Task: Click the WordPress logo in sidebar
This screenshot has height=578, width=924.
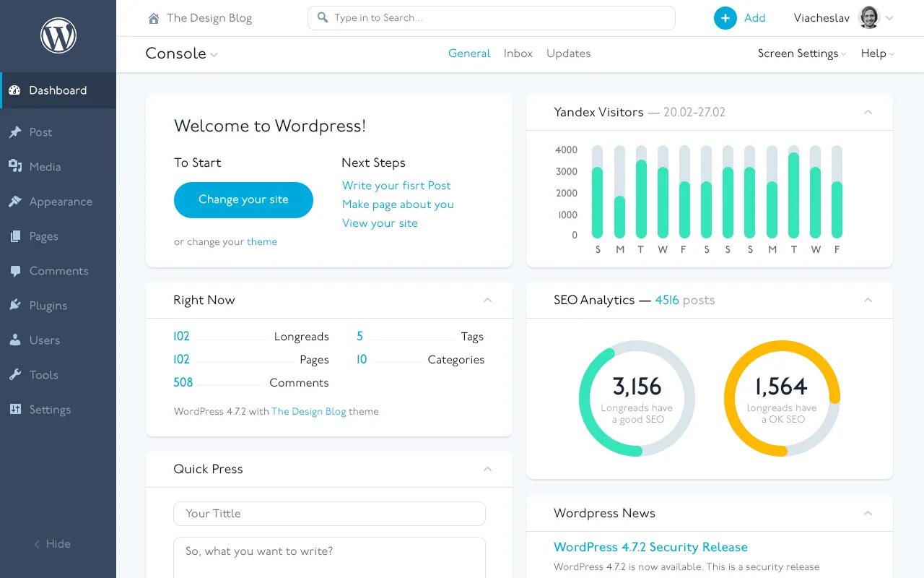Action: click(58, 35)
